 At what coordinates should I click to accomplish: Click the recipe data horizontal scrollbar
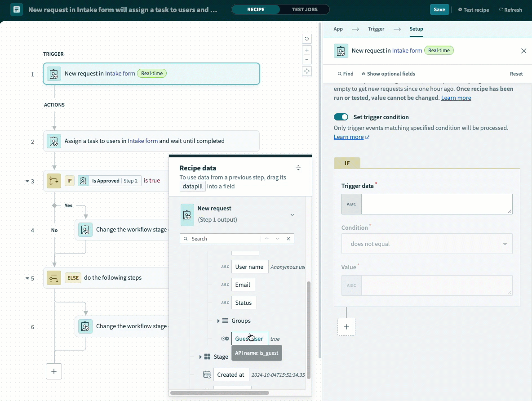(220, 393)
